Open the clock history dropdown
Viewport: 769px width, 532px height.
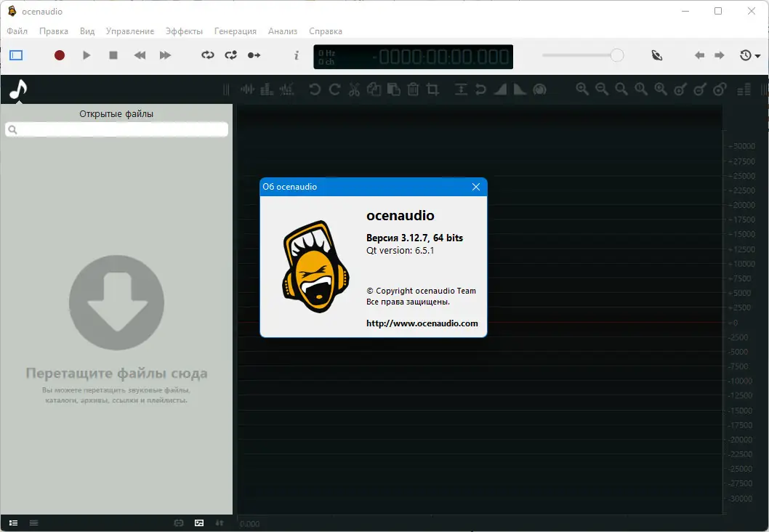point(750,55)
